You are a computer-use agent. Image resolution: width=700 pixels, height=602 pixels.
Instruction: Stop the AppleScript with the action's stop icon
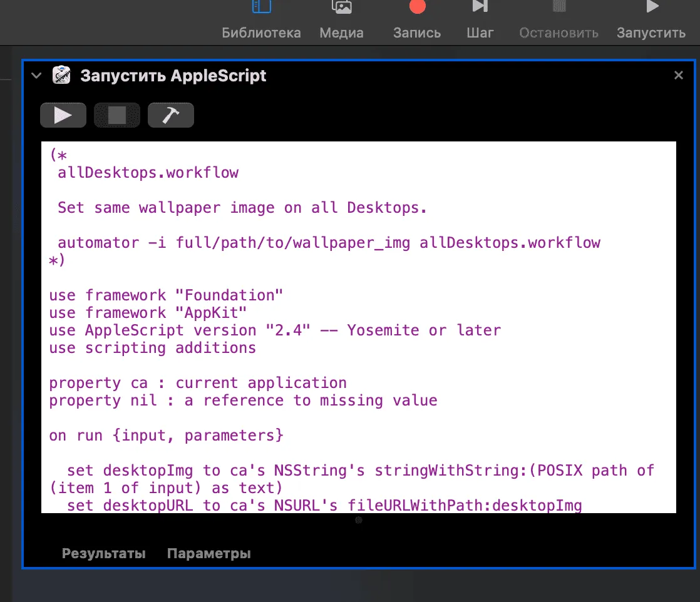tap(117, 115)
